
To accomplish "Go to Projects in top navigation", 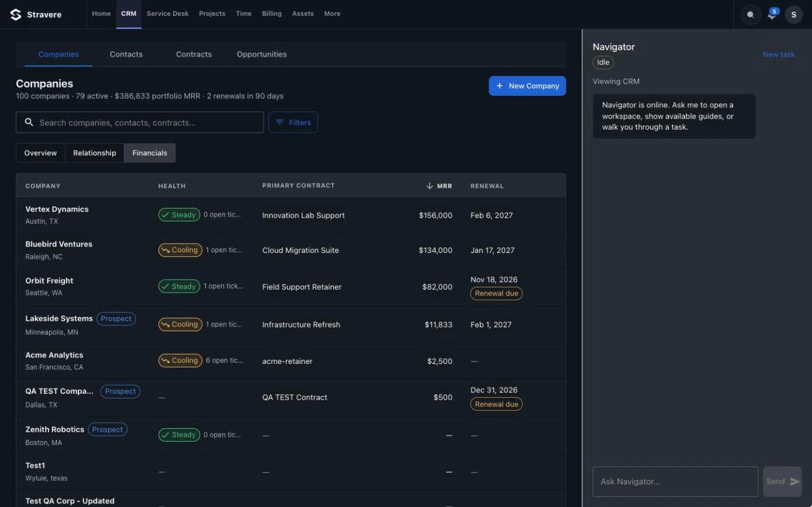I will (x=212, y=13).
